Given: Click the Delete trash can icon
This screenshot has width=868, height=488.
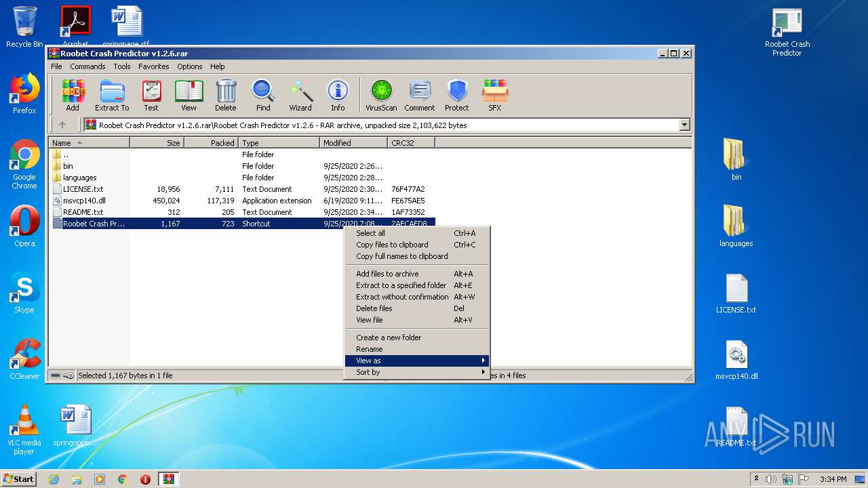Looking at the screenshot, I should coord(226,95).
